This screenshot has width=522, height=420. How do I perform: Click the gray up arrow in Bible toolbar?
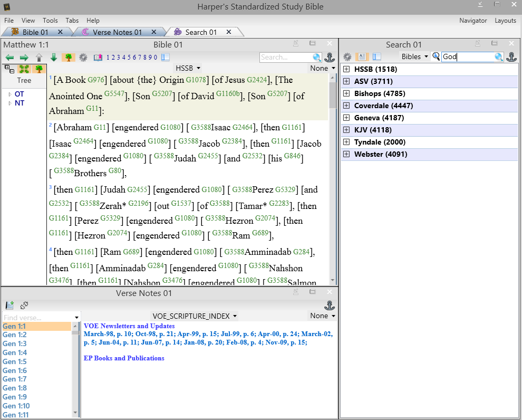[39, 58]
